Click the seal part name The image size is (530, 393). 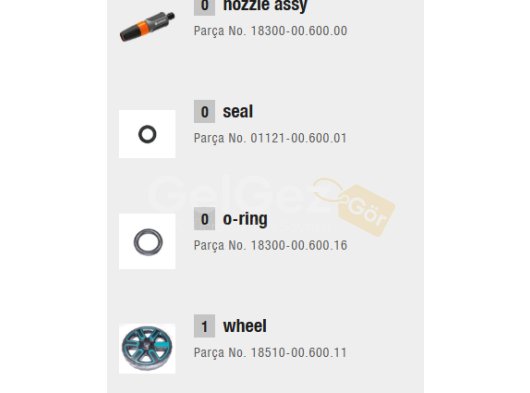pyautogui.click(x=238, y=112)
